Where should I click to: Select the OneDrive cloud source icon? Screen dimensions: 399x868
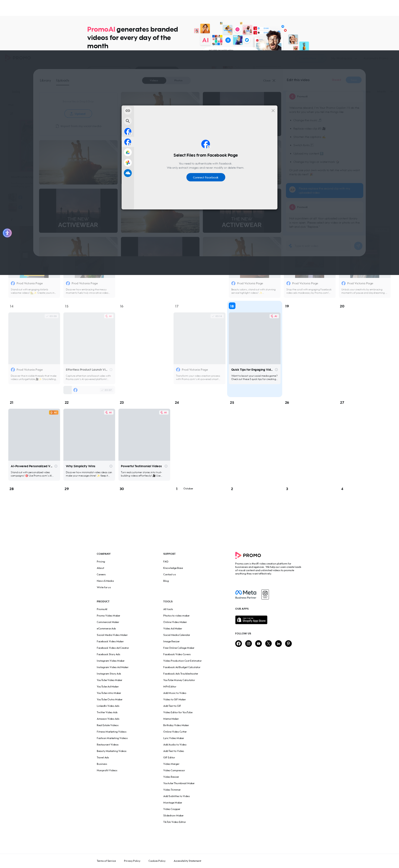[128, 173]
